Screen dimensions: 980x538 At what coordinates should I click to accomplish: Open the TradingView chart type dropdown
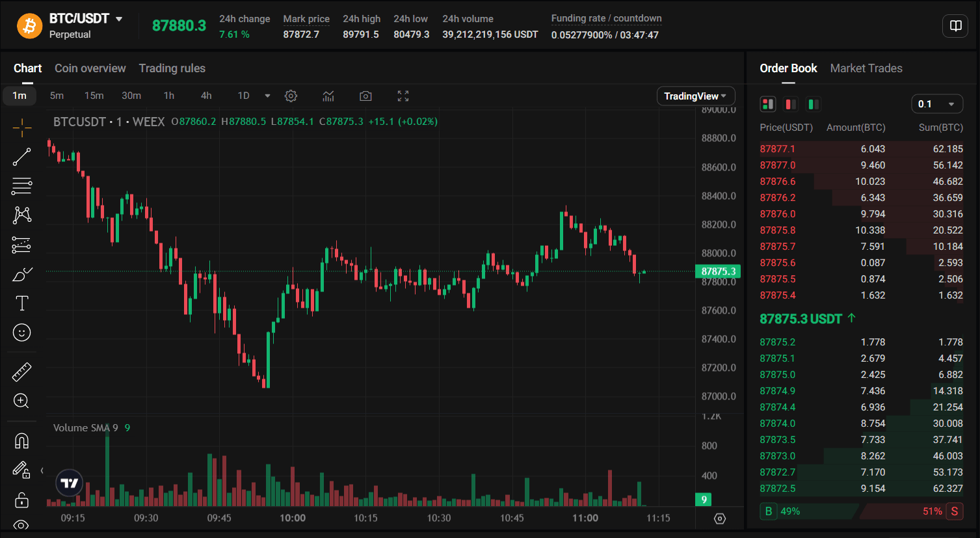click(695, 96)
